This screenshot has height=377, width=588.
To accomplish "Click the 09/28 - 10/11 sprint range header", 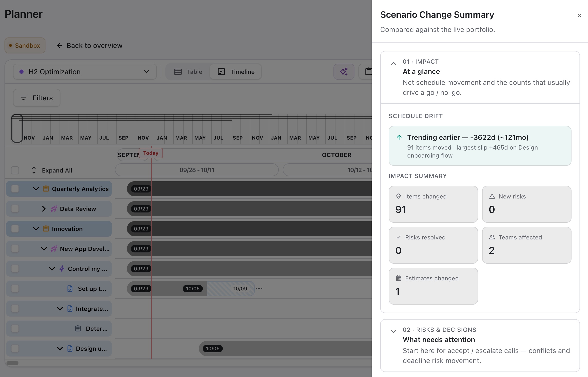I will (197, 170).
